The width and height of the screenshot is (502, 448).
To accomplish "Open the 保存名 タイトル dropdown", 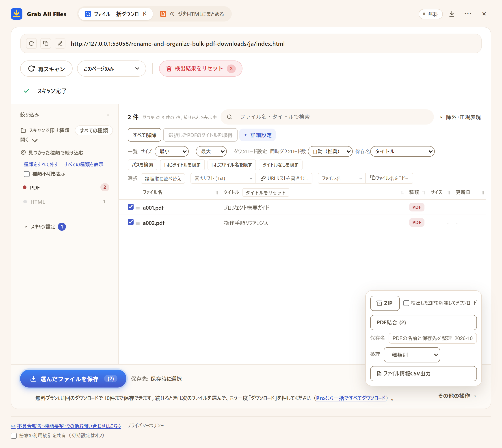I will (402, 151).
